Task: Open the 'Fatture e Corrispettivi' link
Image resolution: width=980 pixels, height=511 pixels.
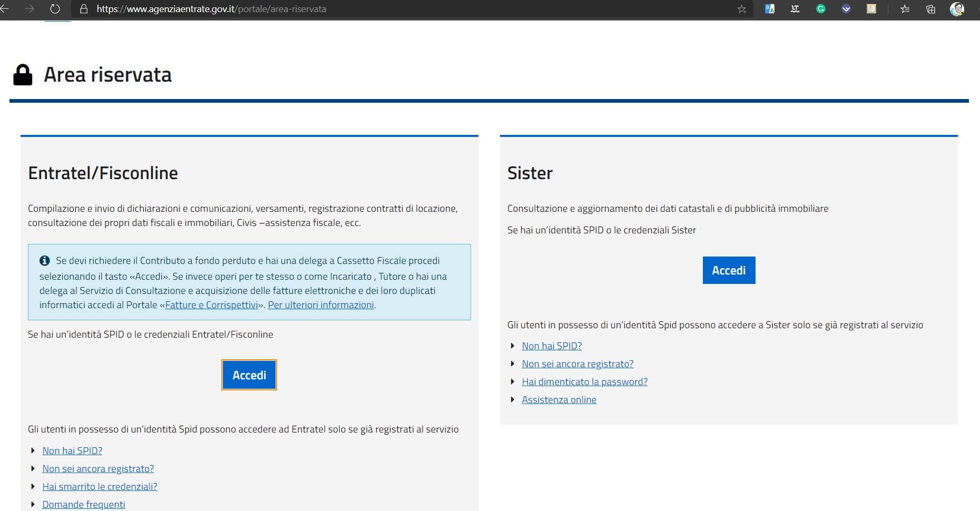Action: [x=211, y=305]
